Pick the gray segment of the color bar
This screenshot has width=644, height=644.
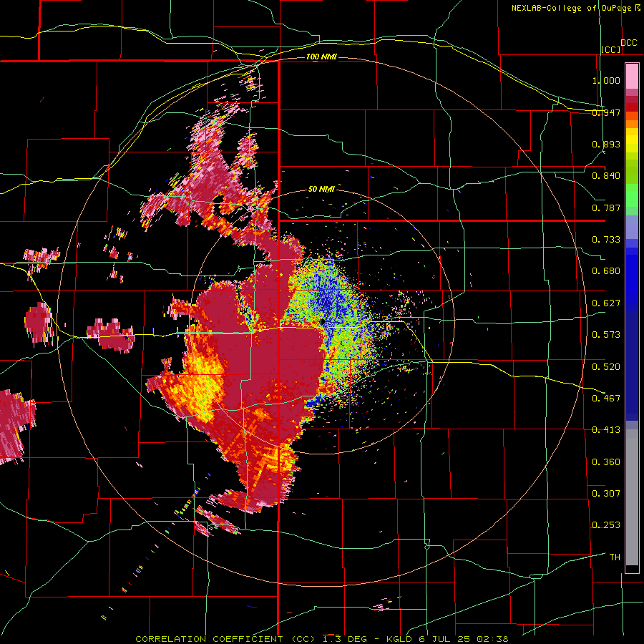click(x=632, y=497)
